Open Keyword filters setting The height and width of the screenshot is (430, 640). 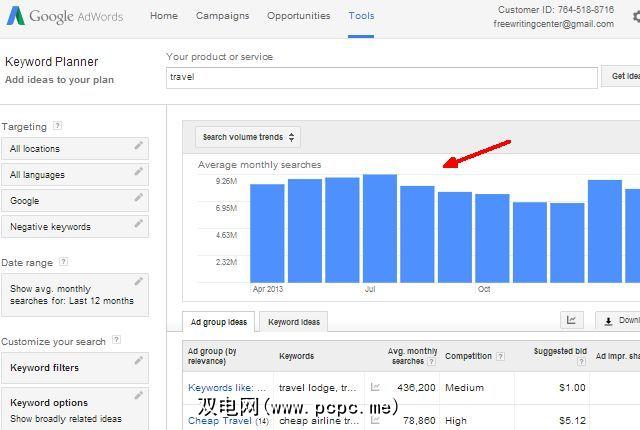[75, 368]
